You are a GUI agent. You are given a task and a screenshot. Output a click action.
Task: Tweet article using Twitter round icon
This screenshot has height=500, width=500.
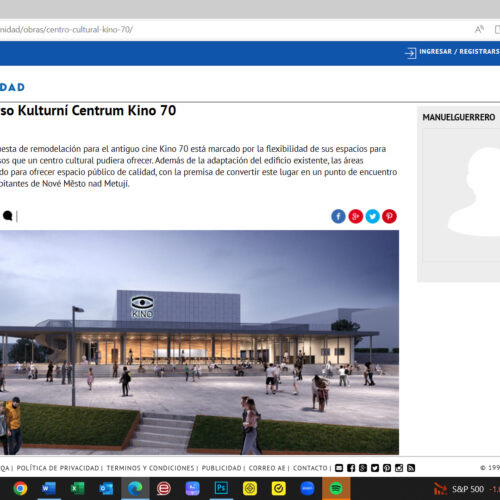(372, 216)
